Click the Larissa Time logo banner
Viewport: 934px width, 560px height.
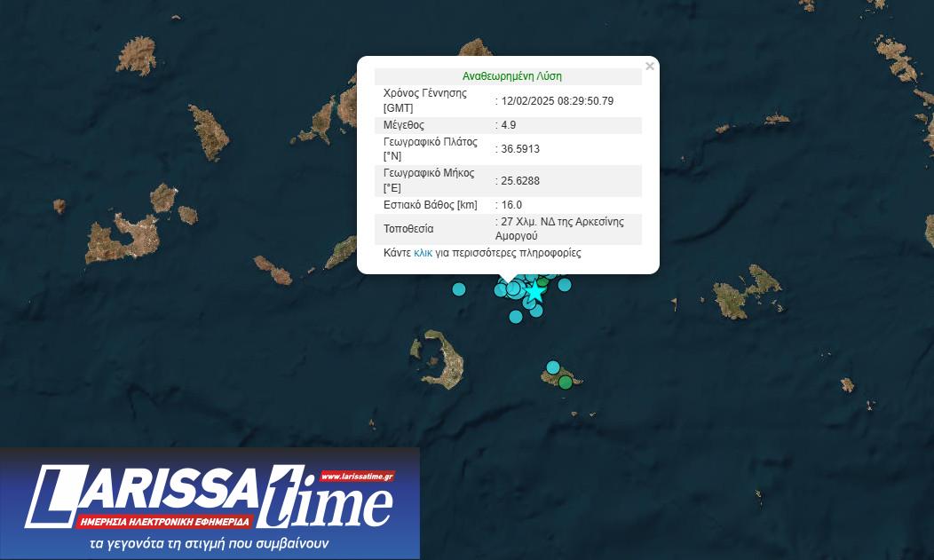tap(210, 501)
